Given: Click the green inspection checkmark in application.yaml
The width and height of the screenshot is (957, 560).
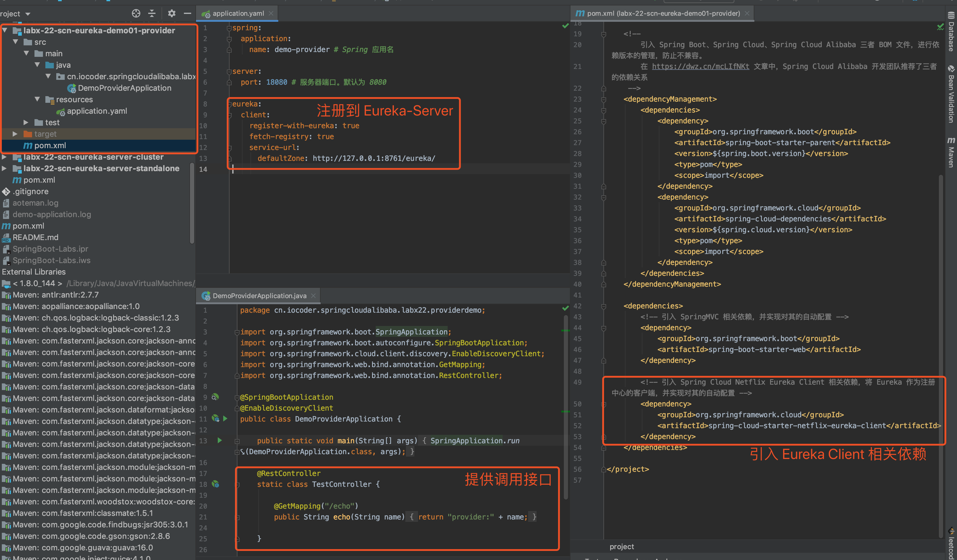Looking at the screenshot, I should (566, 26).
